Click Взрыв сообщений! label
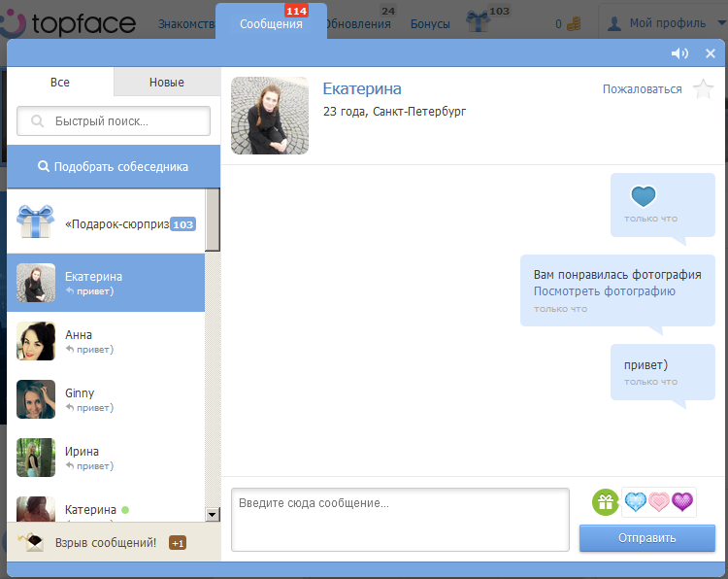This screenshot has height=579, width=728. point(106,542)
